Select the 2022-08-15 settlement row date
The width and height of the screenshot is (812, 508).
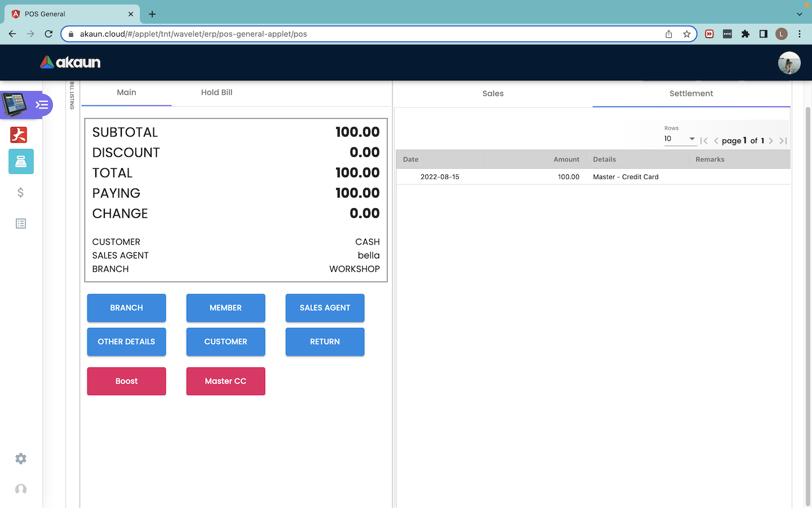point(440,177)
